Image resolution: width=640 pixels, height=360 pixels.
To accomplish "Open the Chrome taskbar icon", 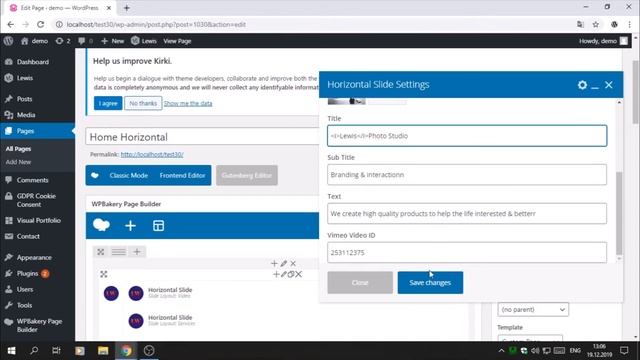I will 127,351.
